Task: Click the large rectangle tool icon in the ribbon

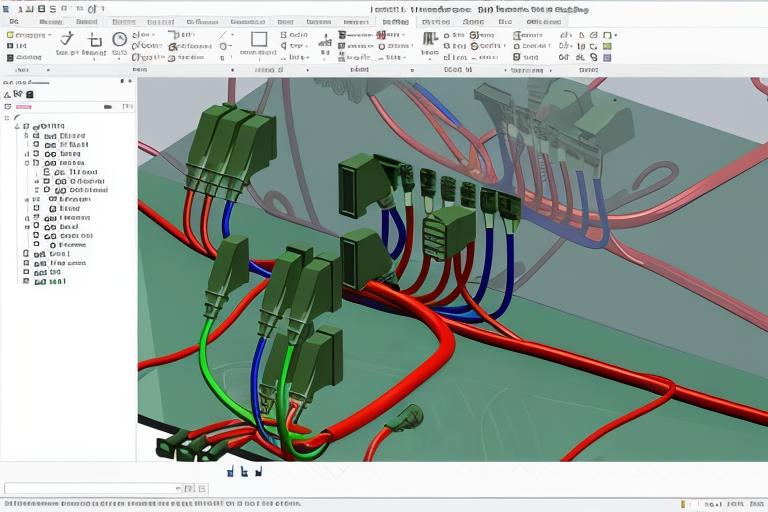Action: tap(259, 40)
